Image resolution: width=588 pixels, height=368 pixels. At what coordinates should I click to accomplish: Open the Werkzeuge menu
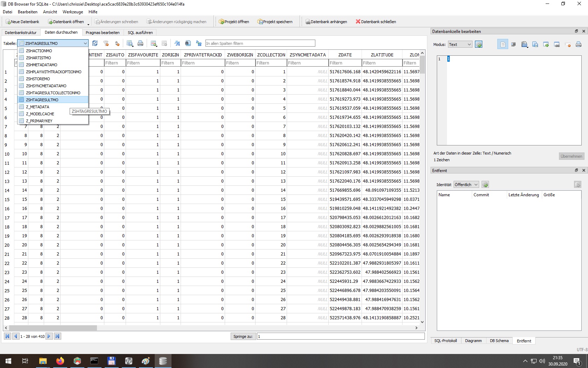click(x=73, y=12)
